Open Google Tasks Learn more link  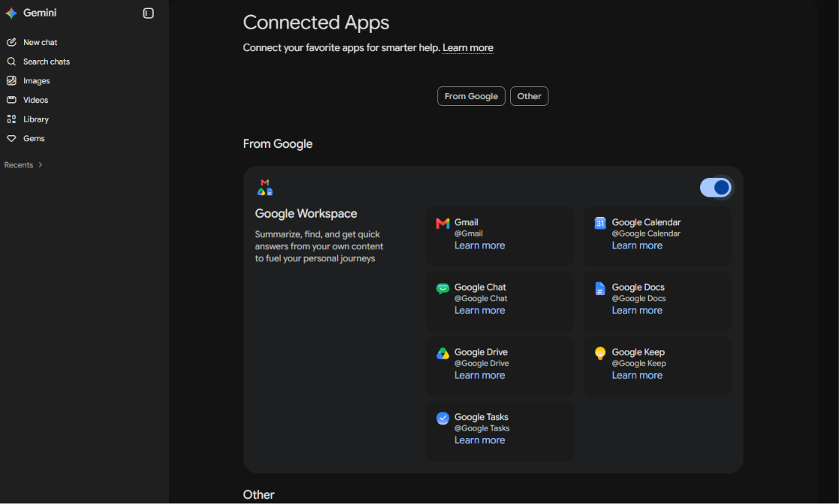click(x=479, y=440)
